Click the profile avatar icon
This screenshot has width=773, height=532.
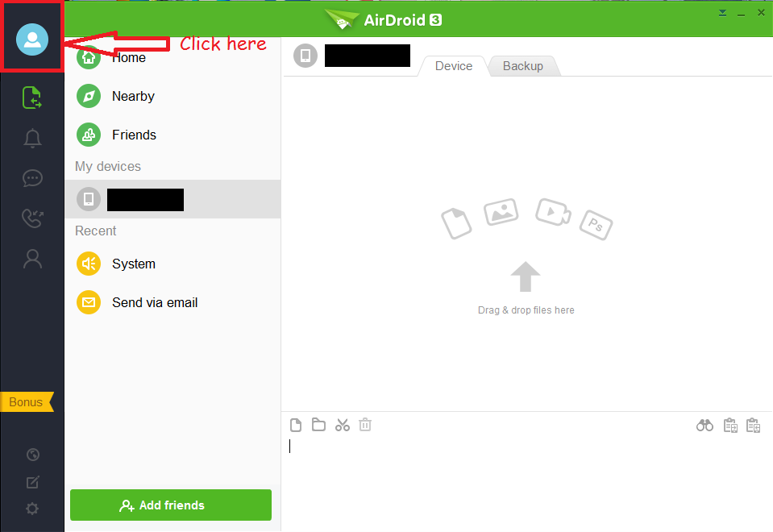click(x=32, y=39)
